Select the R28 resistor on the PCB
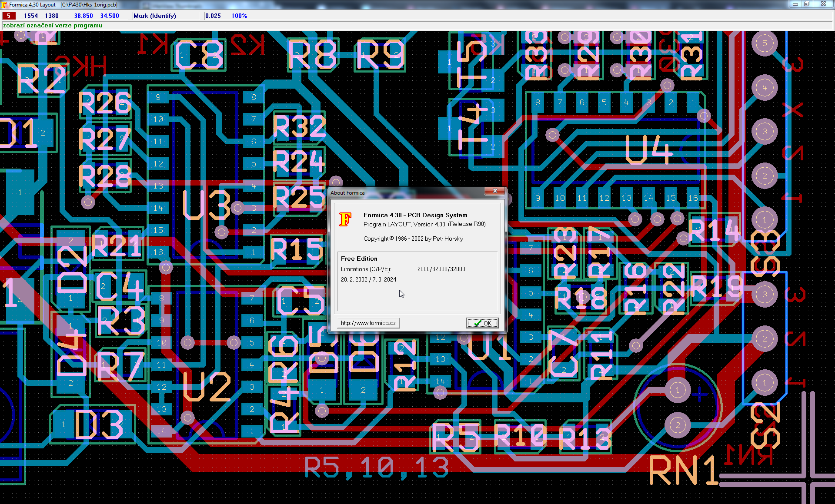 pos(105,176)
